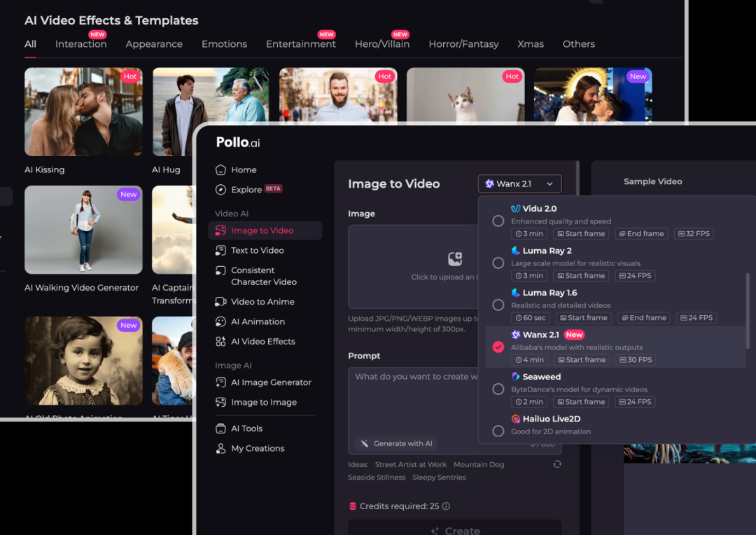Switch to the Appearance tab
Screen dimensions: 756x535
point(154,44)
